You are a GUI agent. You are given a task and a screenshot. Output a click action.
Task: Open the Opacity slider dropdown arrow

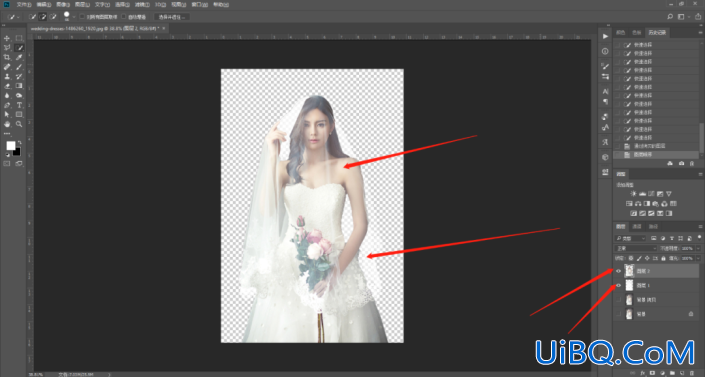[x=698, y=248]
